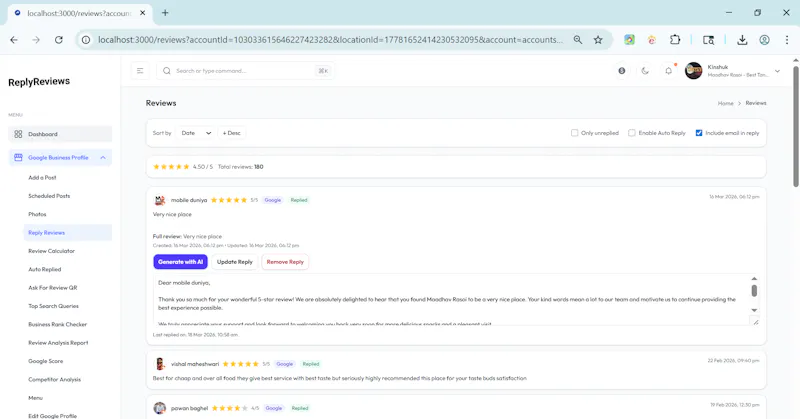
Task: Click Generate with AI button
Action: [x=181, y=262]
